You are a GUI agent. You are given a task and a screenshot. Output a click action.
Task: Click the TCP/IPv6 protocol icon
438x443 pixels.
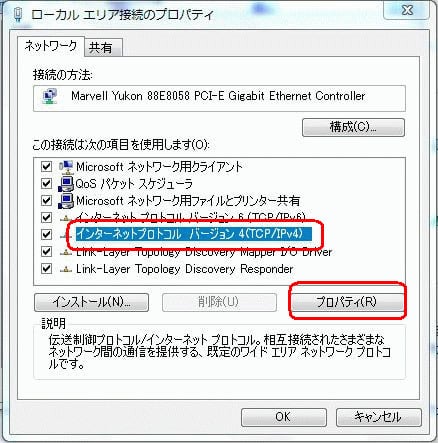coord(66,218)
